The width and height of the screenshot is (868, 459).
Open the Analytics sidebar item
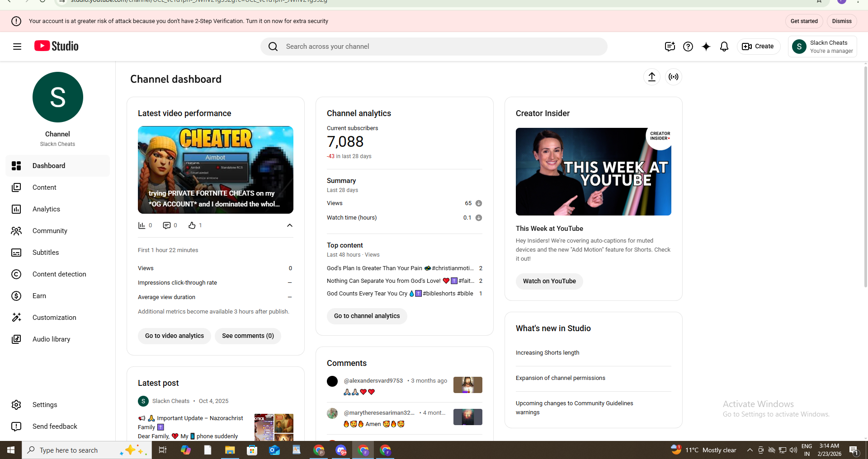[46, 209]
